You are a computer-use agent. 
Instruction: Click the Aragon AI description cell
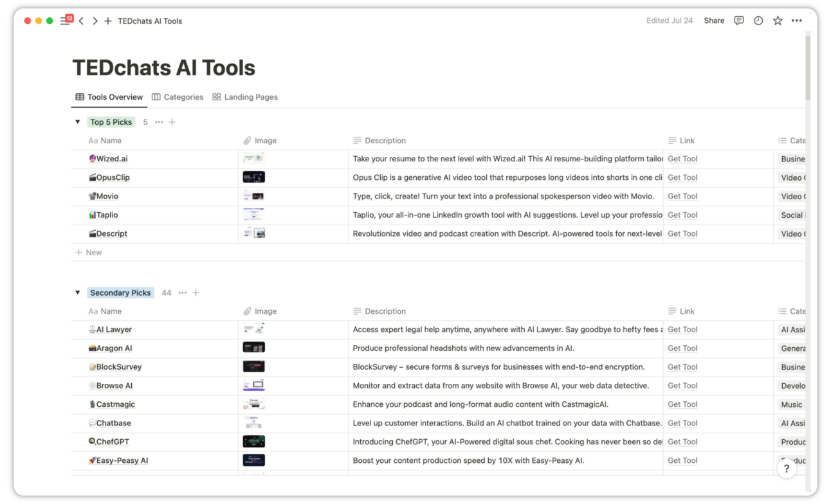coord(506,348)
